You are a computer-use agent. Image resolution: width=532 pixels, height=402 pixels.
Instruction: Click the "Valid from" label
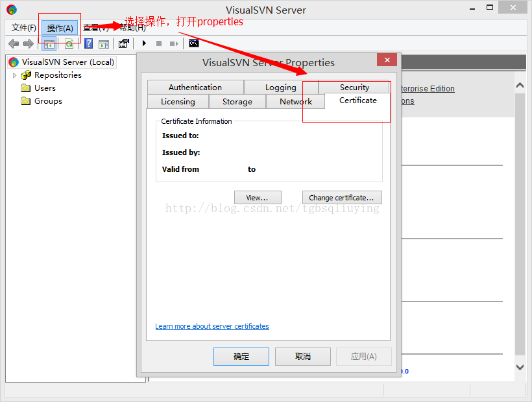[180, 169]
